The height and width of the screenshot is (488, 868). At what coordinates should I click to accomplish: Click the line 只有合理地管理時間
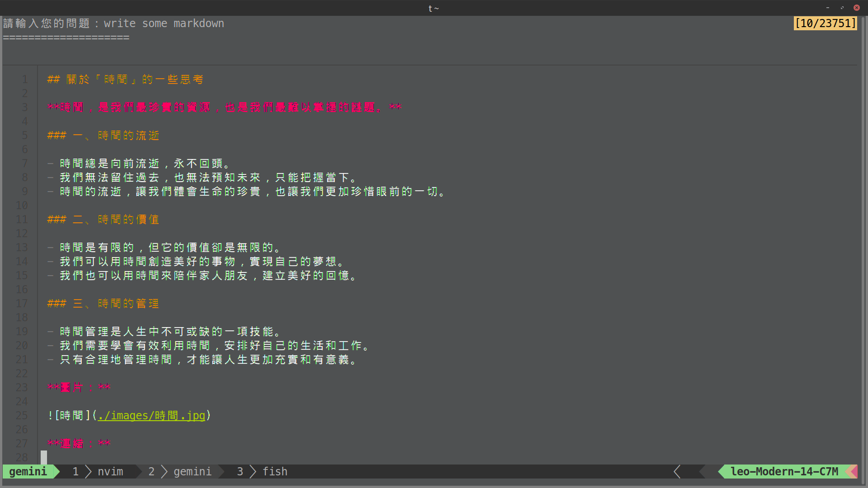(x=208, y=360)
